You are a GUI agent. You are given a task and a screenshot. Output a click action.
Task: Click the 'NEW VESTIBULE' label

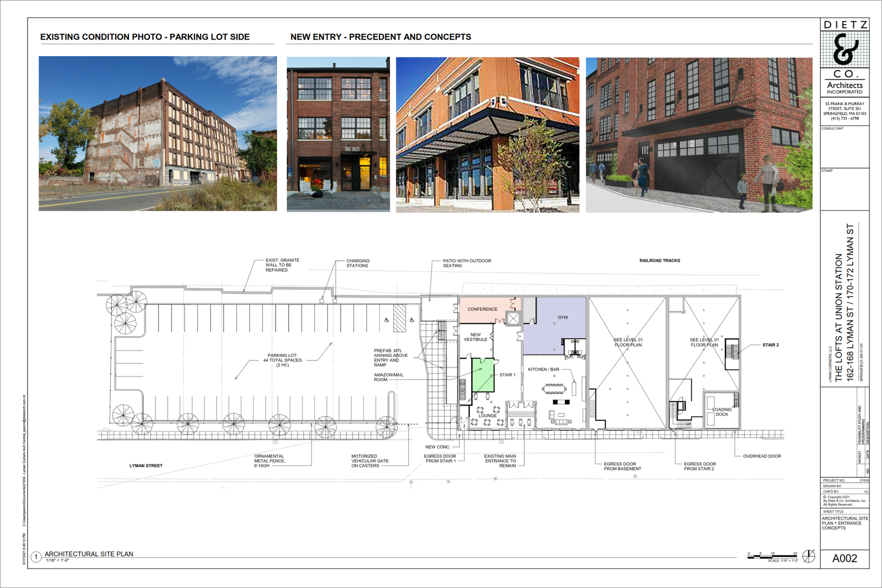(x=476, y=337)
